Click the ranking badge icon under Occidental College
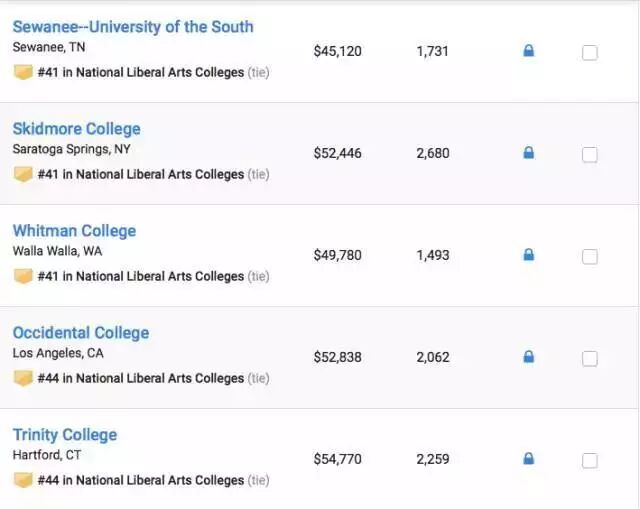Viewport: 640px width, 509px height. coord(23,378)
